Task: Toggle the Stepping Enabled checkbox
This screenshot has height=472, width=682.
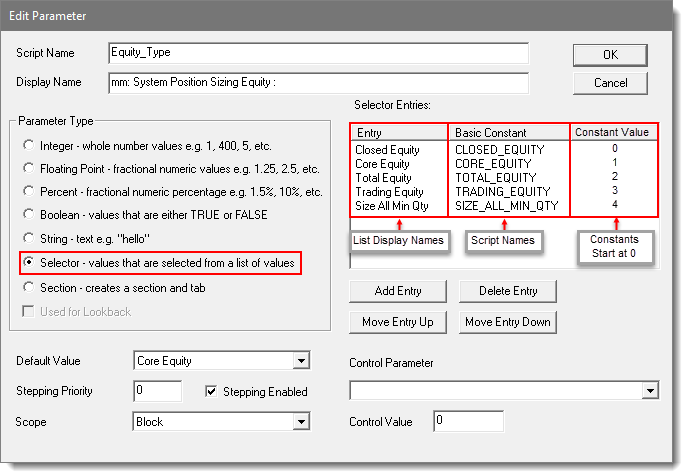Action: coord(212,392)
